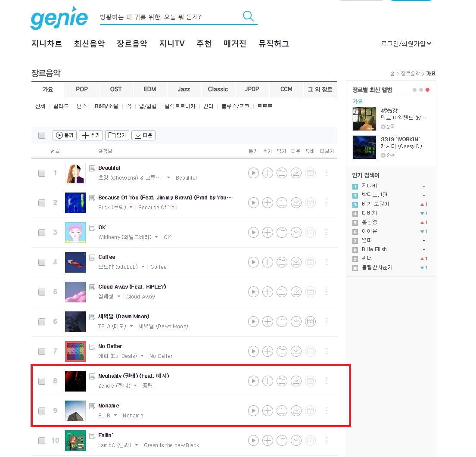This screenshot has width=476, height=457.
Task: Open music video for 새벽달 (Dawn Moon)
Action: pos(311,322)
